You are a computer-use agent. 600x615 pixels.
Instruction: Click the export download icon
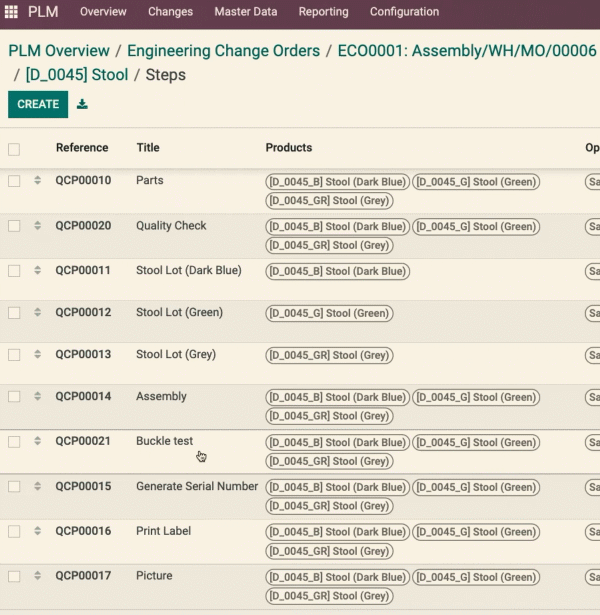pos(82,104)
